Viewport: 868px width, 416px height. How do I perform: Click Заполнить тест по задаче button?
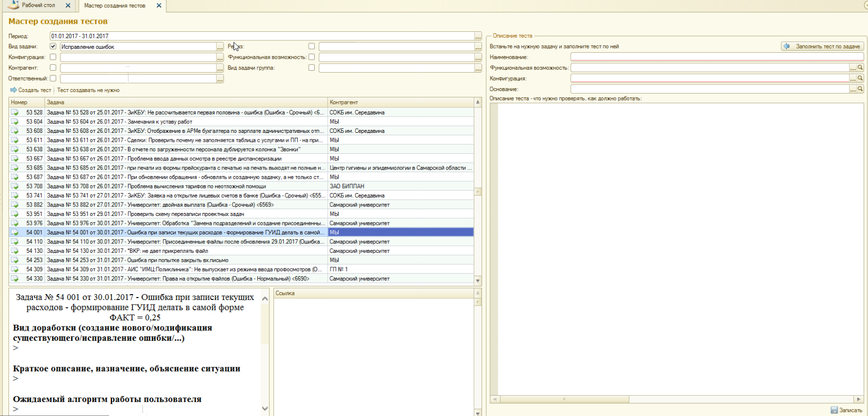point(822,46)
